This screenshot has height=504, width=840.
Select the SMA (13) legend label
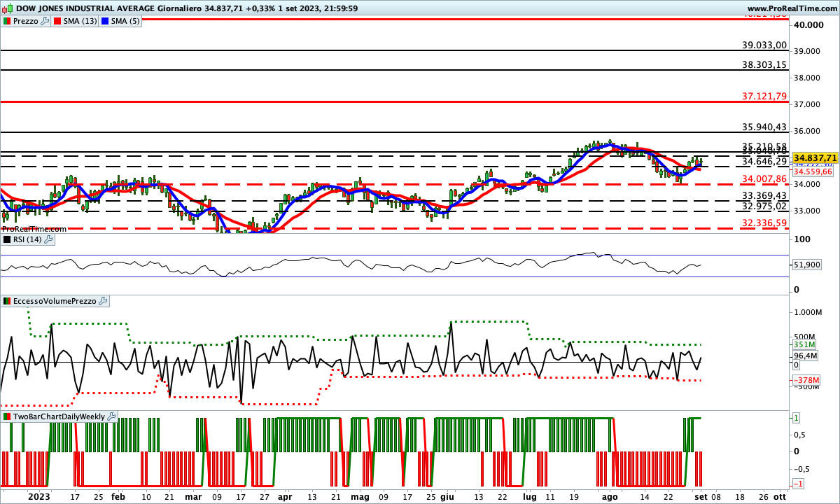coord(82,21)
